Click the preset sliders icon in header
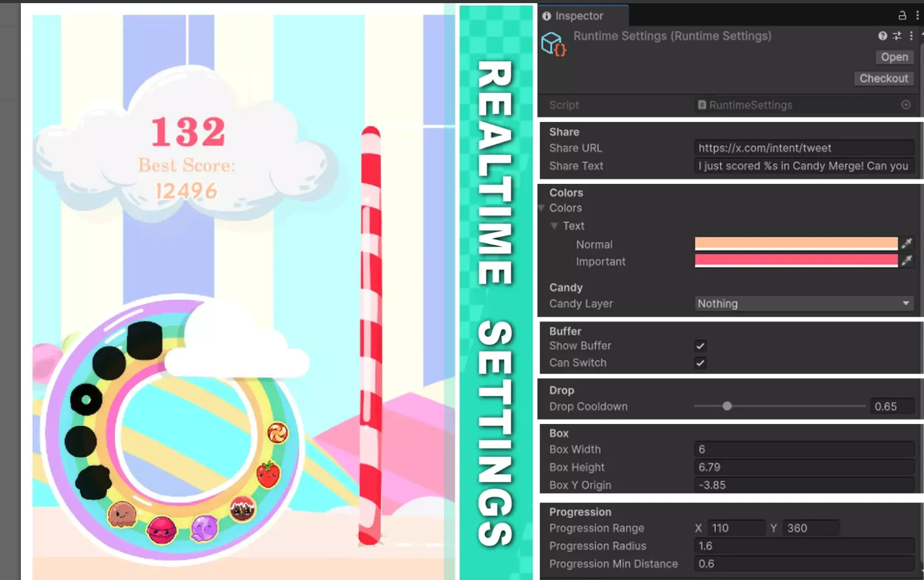The width and height of the screenshot is (924, 580). (897, 36)
